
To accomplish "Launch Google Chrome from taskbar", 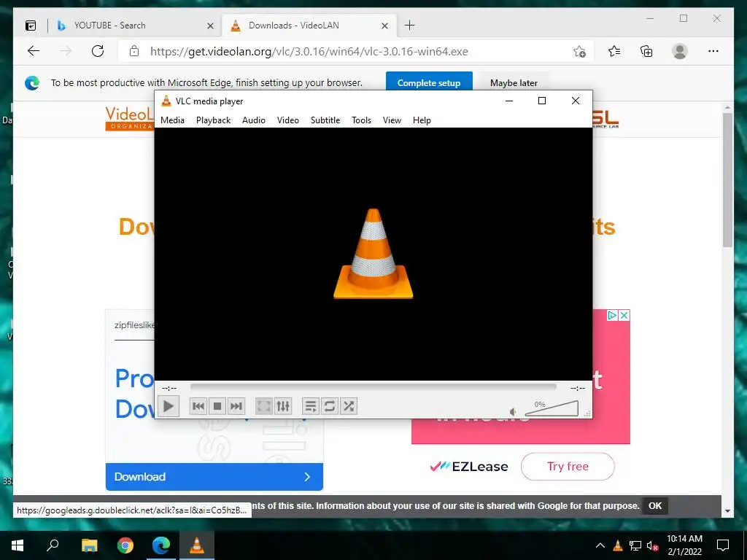I will tap(125, 545).
